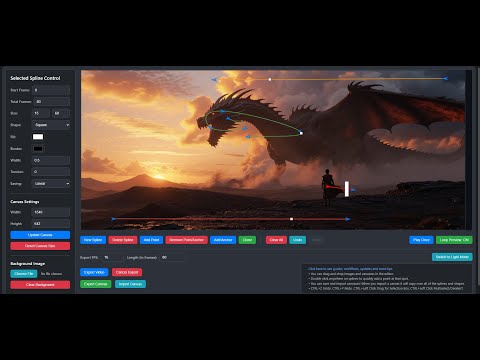The image size is (480, 360).
Task: Select the Start Frame input field
Action: coord(51,90)
